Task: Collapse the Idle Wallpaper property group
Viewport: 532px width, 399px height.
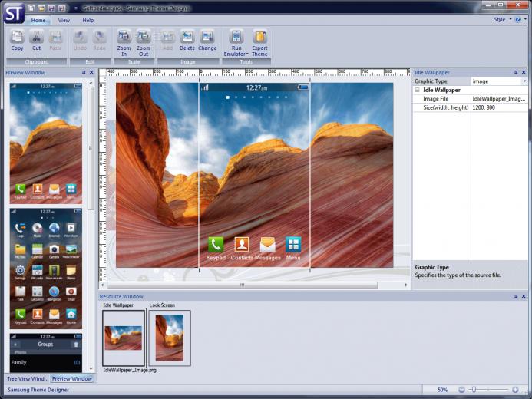Action: [x=418, y=90]
